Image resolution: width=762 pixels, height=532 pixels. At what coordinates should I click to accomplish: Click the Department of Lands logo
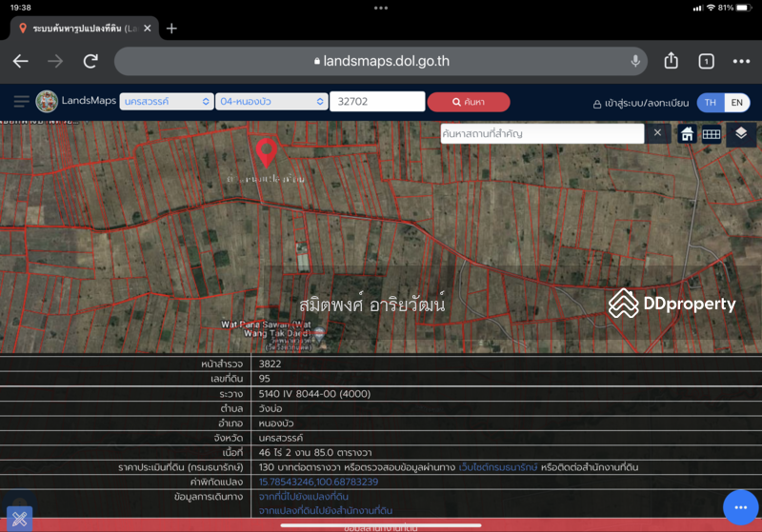pyautogui.click(x=47, y=102)
